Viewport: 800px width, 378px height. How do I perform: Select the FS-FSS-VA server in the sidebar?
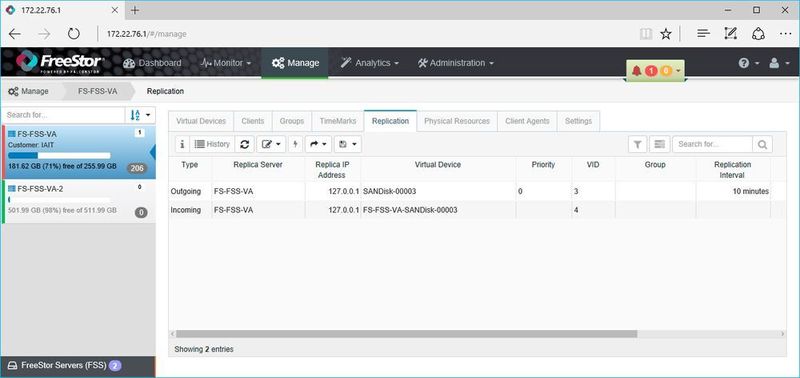(79, 152)
